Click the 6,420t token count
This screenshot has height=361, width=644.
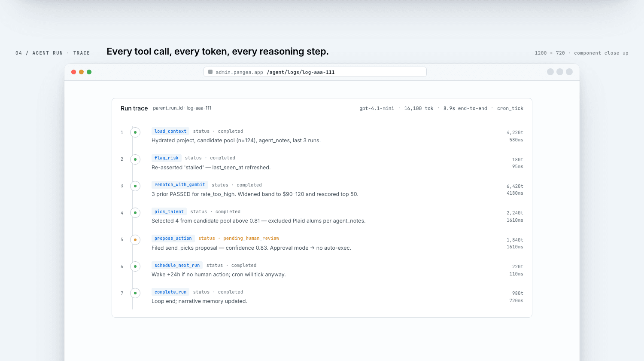point(515,186)
